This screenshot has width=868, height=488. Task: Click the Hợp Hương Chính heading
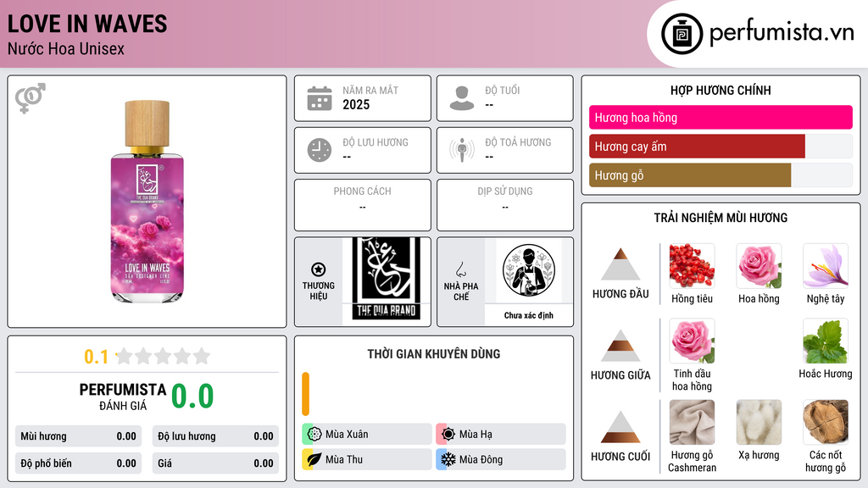(721, 90)
